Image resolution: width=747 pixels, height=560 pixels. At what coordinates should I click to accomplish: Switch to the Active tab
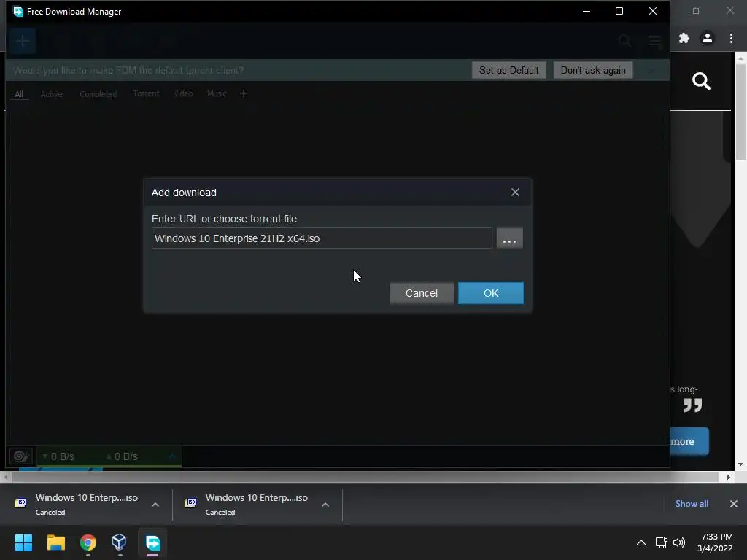(52, 94)
